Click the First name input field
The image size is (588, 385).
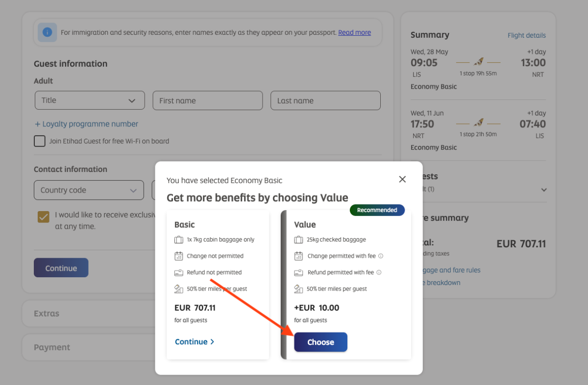point(208,100)
